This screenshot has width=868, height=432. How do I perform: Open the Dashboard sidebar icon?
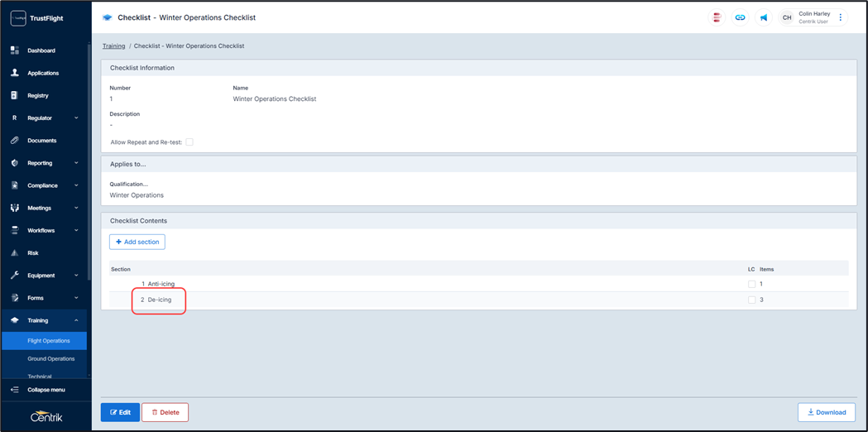click(15, 50)
